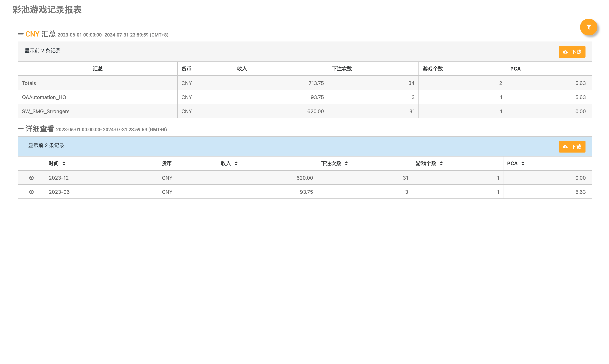Viewport: 609px width, 364px height.
Task: Expand the 2023-12 row arrow icon
Action: 31,178
